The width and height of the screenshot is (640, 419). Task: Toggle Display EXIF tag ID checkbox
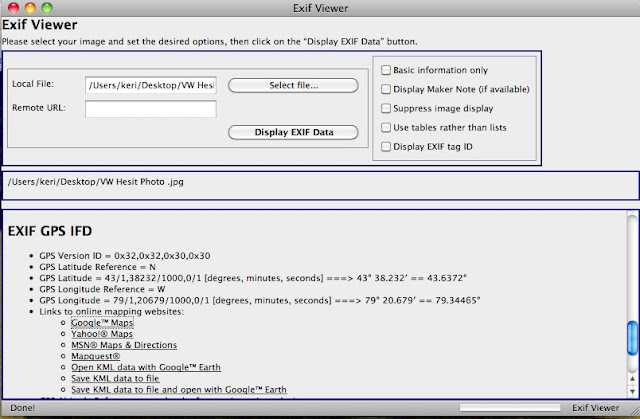[386, 147]
